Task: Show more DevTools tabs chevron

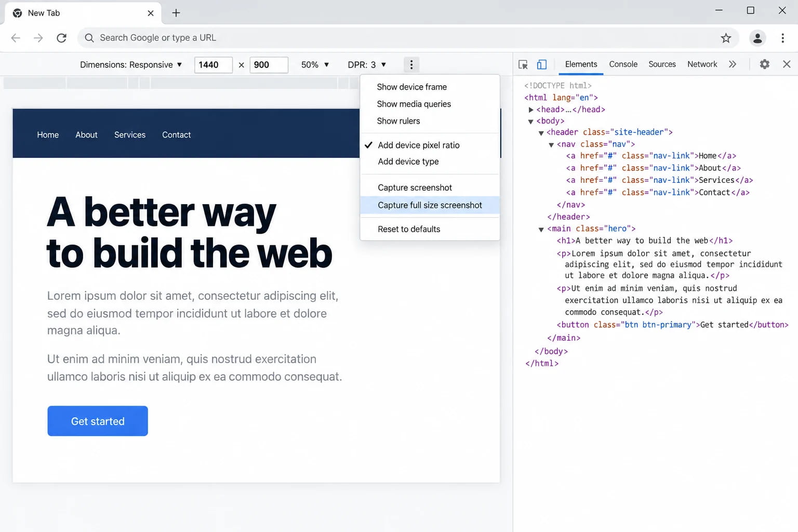Action: click(733, 64)
